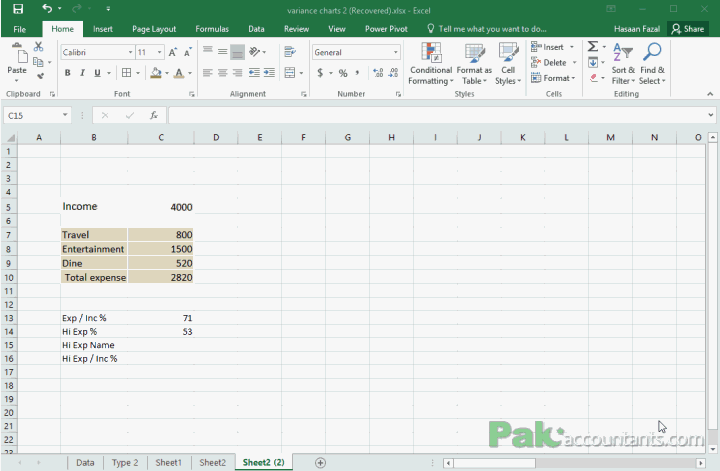Apply the yellow fill color bucket

[x=156, y=73]
